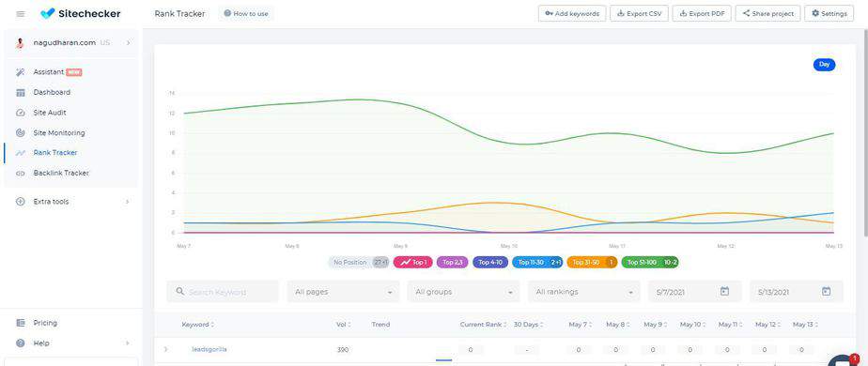
Task: Click the 5/7/2021 start date field
Action: click(695, 292)
